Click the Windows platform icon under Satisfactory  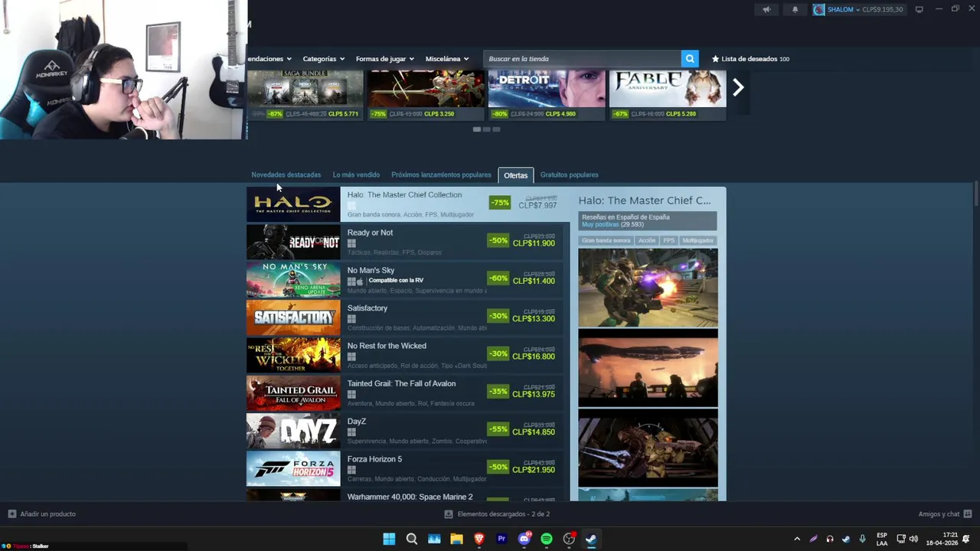(351, 319)
